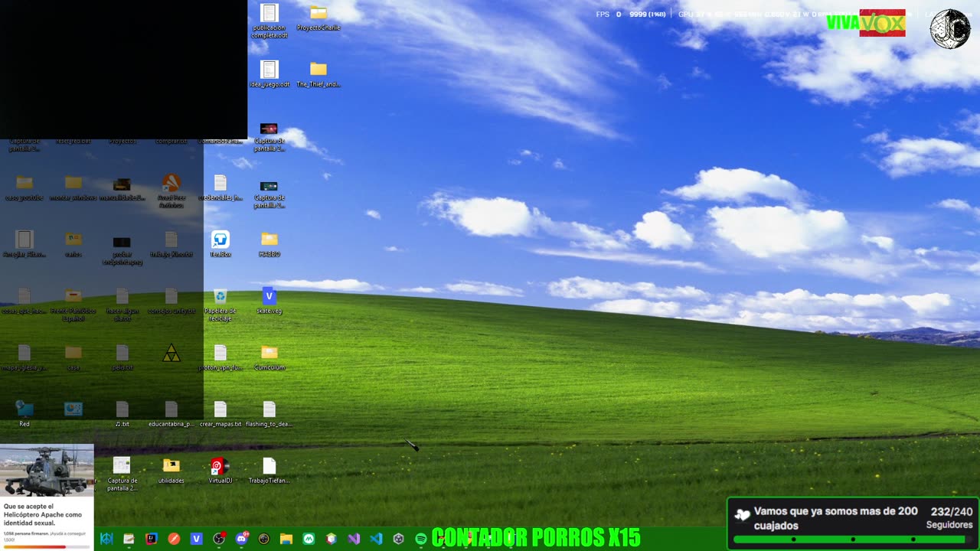Open the Apache helicopter petition thumbnail

[x=47, y=471]
